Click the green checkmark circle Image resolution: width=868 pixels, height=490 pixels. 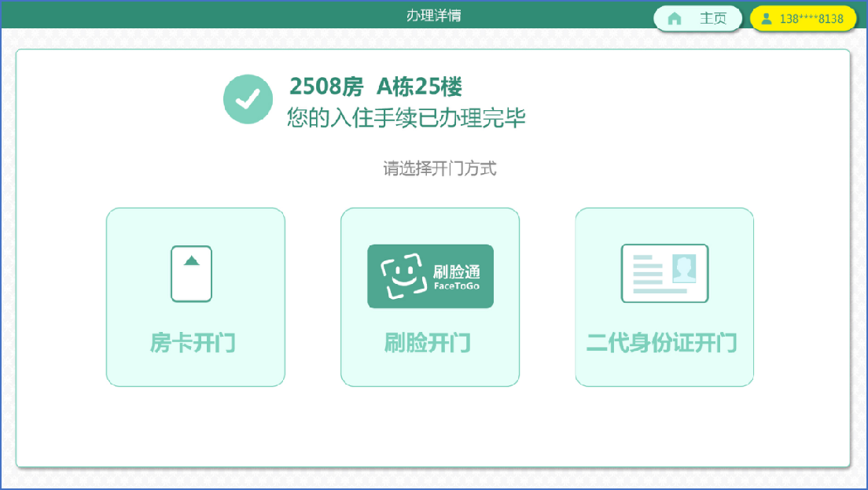tap(248, 99)
